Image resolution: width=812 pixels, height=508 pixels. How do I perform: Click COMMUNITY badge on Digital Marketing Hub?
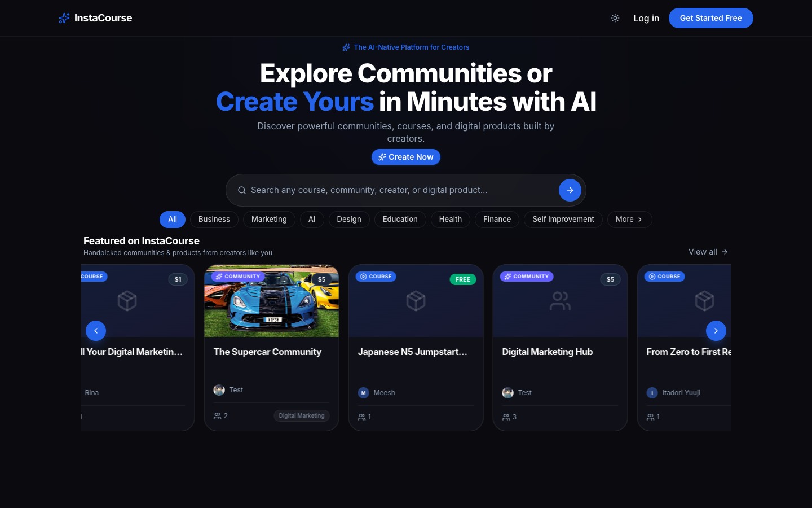(527, 277)
